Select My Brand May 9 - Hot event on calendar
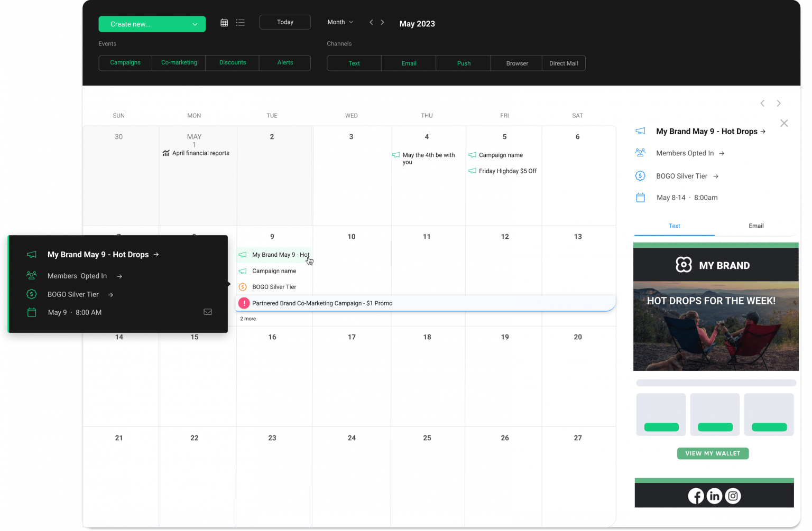Image resolution: width=812 pixels, height=531 pixels. pyautogui.click(x=274, y=255)
